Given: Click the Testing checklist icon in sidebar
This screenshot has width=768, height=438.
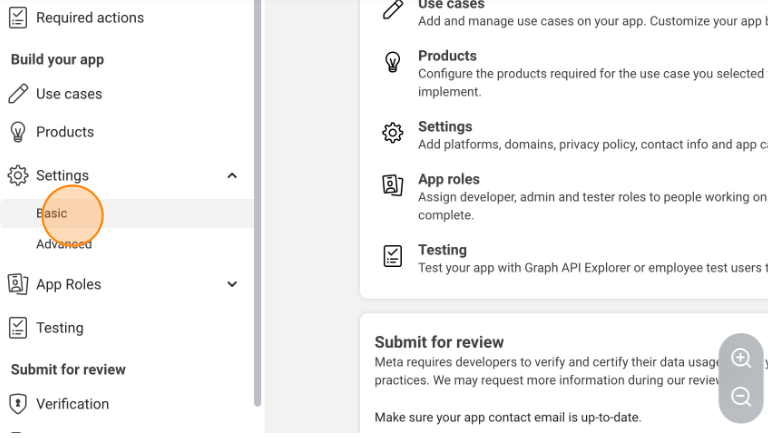Looking at the screenshot, I should point(18,328).
